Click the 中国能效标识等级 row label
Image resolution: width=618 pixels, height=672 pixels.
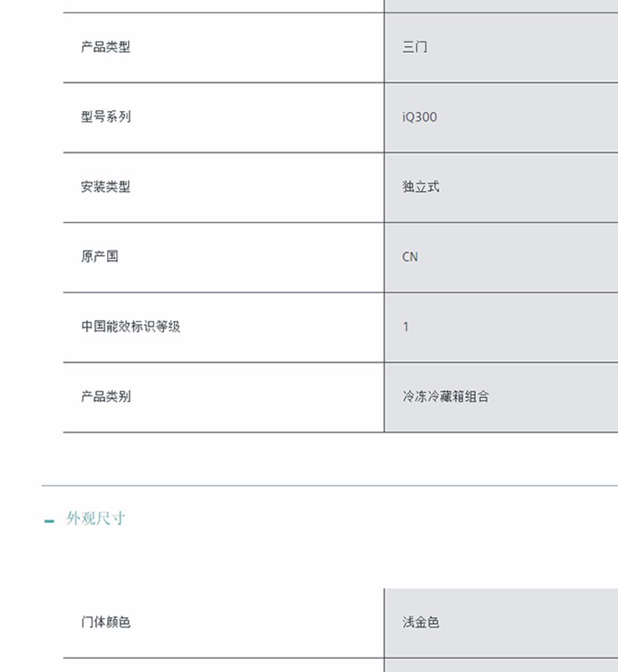pos(131,326)
